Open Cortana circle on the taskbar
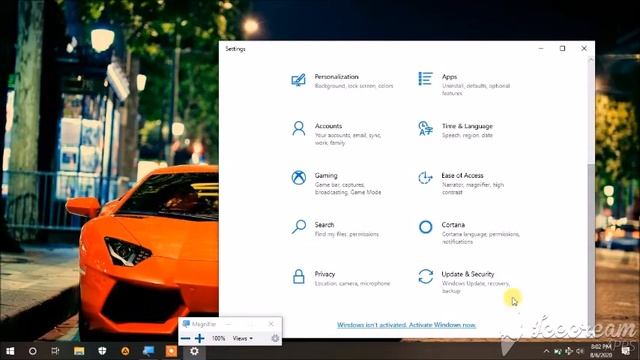Image resolution: width=640 pixels, height=360 pixels. coord(33,351)
